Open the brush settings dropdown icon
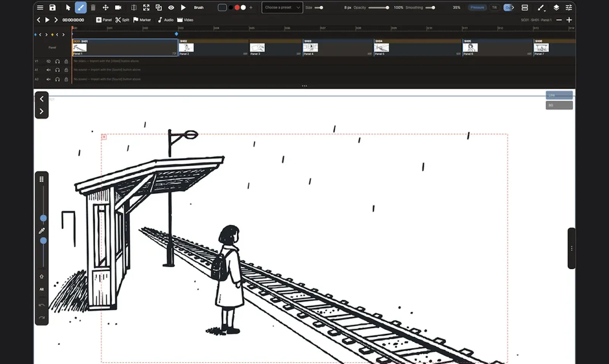 click(541, 7)
